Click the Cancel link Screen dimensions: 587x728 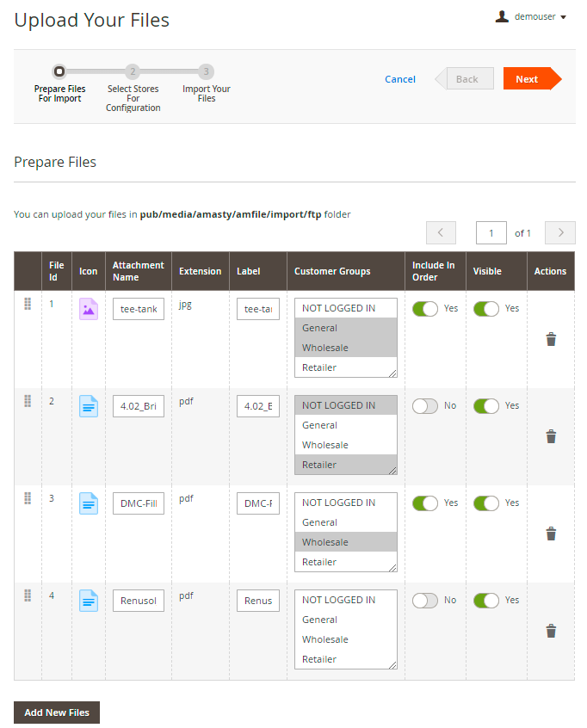point(400,79)
